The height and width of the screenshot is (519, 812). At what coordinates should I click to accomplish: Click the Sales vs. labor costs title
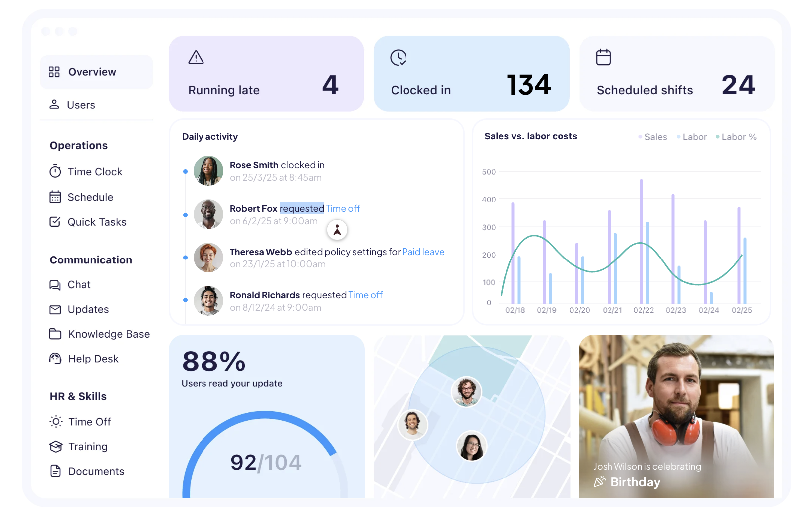click(531, 136)
